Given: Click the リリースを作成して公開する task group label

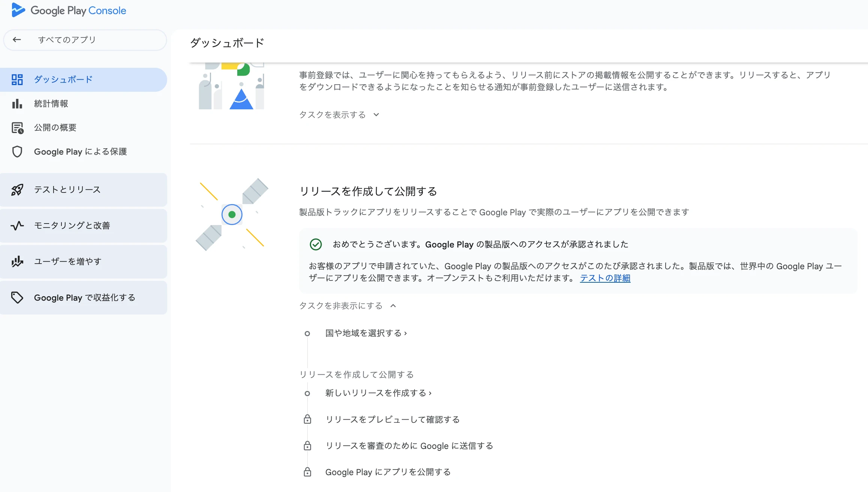Looking at the screenshot, I should pos(356,374).
